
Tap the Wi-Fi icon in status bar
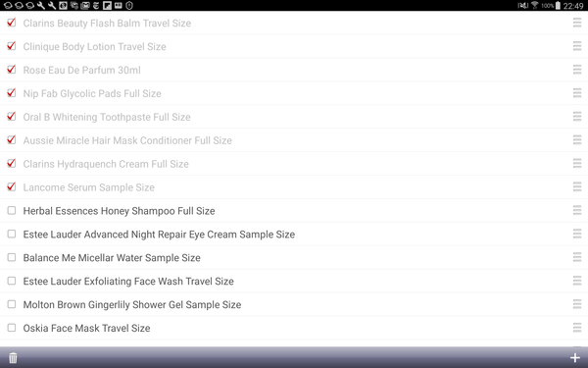pyautogui.click(x=535, y=5)
